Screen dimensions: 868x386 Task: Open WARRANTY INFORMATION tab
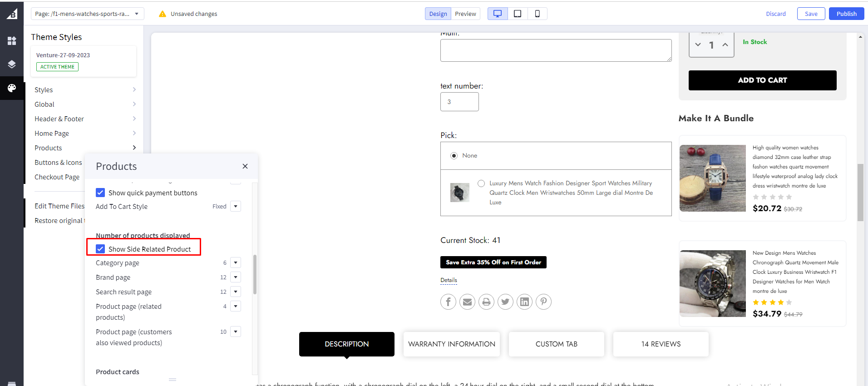[452, 344]
